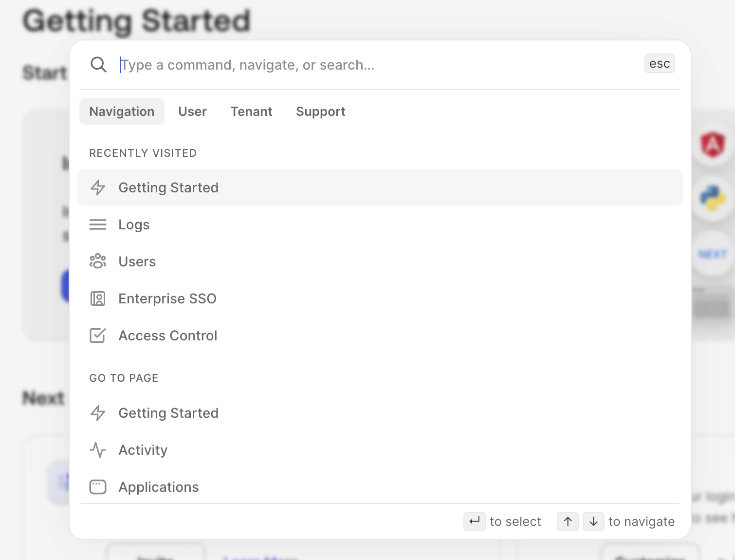Go to Logs in recent items
This screenshot has height=560, width=735.
click(380, 224)
